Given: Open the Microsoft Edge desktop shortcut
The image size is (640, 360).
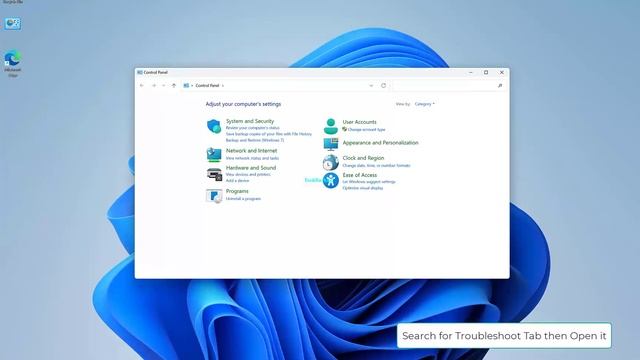Looking at the screenshot, I should pyautogui.click(x=13, y=63).
